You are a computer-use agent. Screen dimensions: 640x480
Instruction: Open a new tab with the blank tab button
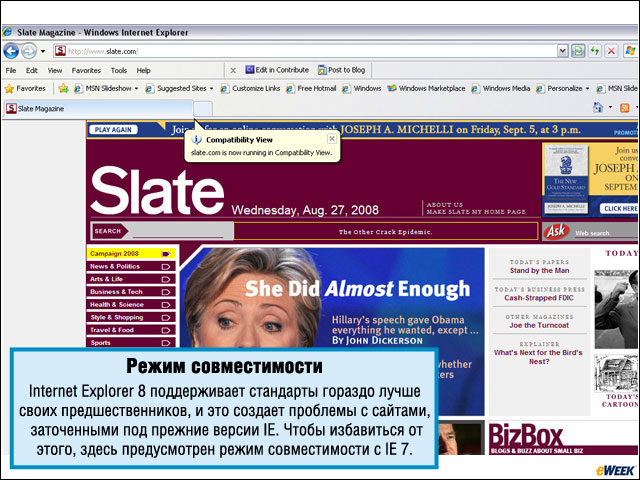(203, 109)
